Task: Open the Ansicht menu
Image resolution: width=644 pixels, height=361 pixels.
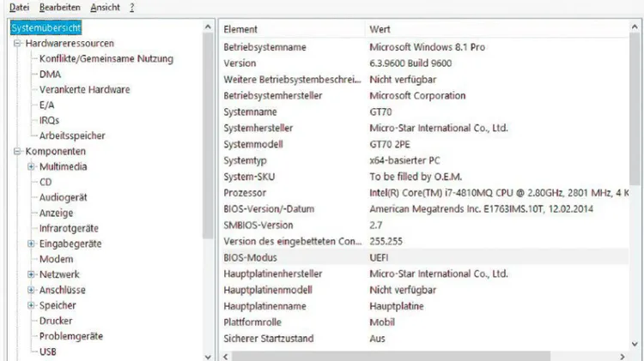Action: pyautogui.click(x=105, y=8)
